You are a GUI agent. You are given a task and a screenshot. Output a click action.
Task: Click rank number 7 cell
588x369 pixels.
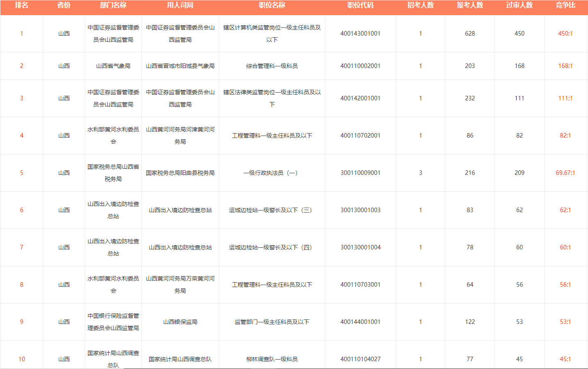(21, 247)
